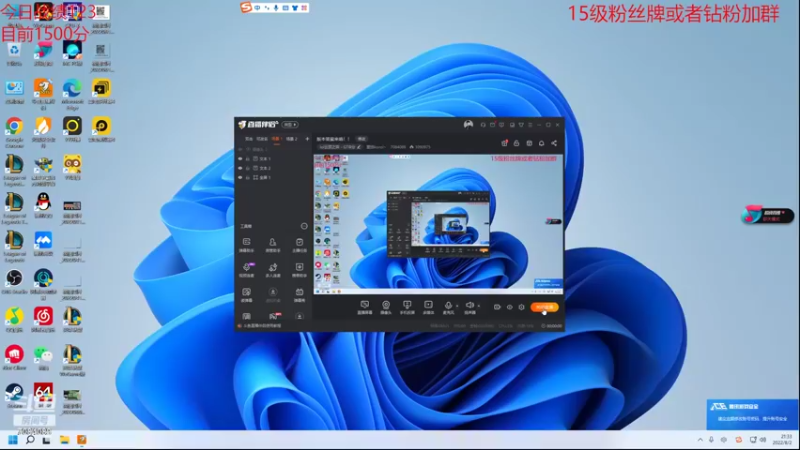The height and width of the screenshot is (450, 800).
Task: Open the hexagon settings icon near start button
Action: tap(521, 307)
